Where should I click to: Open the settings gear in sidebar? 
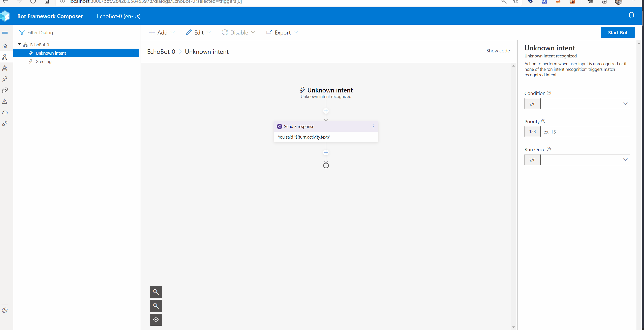click(x=5, y=310)
